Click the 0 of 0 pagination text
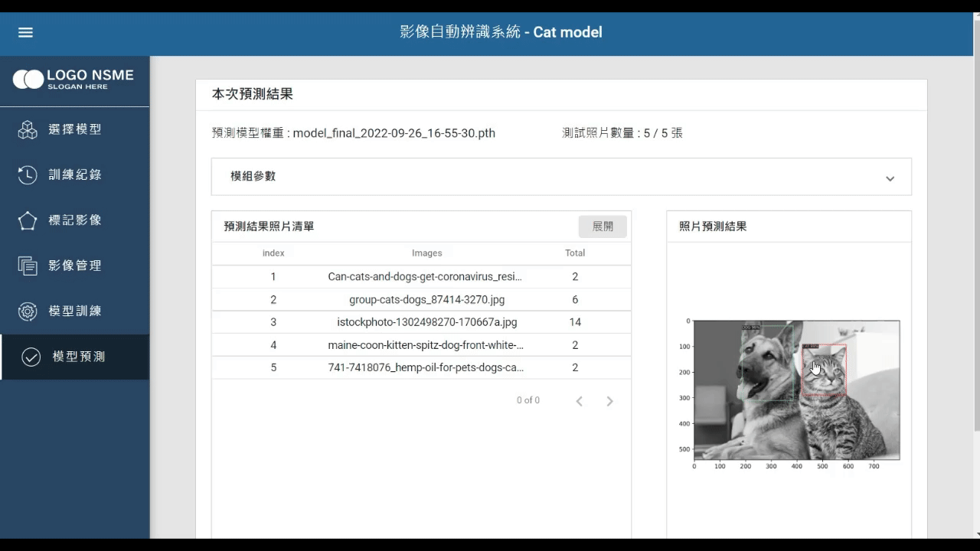The width and height of the screenshot is (980, 551). click(x=528, y=400)
